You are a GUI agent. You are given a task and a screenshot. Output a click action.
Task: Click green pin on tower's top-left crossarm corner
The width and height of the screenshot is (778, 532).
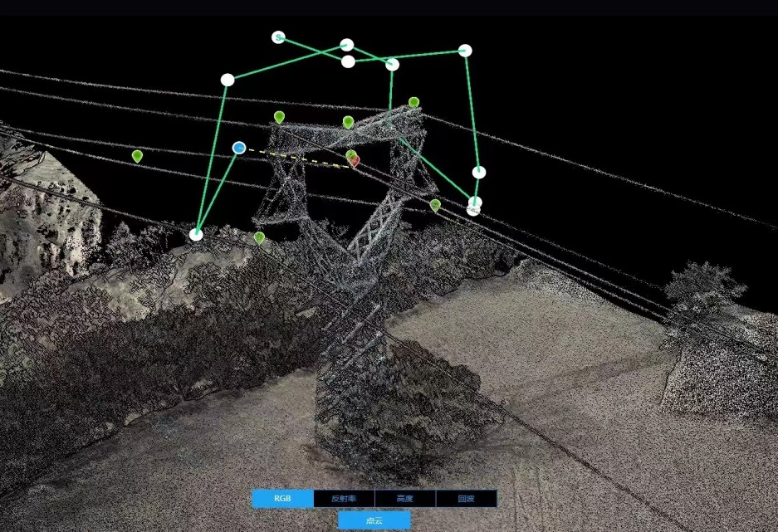[279, 117]
